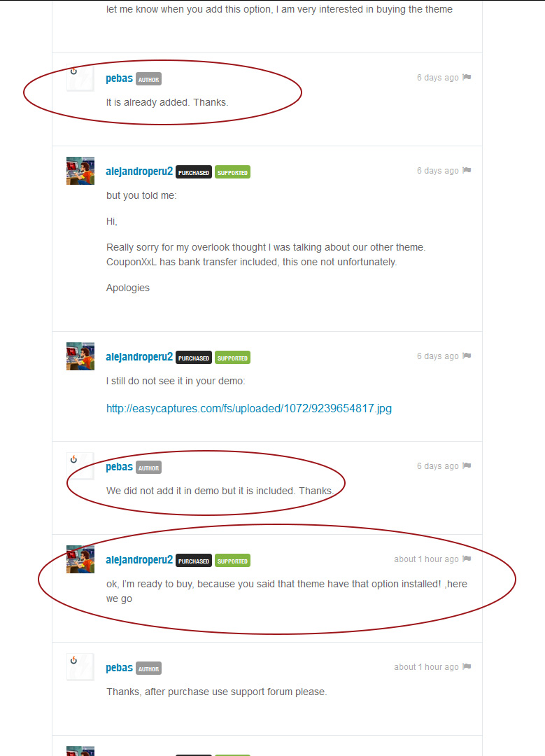Flag the 'I still do not see it' comment

point(467,356)
